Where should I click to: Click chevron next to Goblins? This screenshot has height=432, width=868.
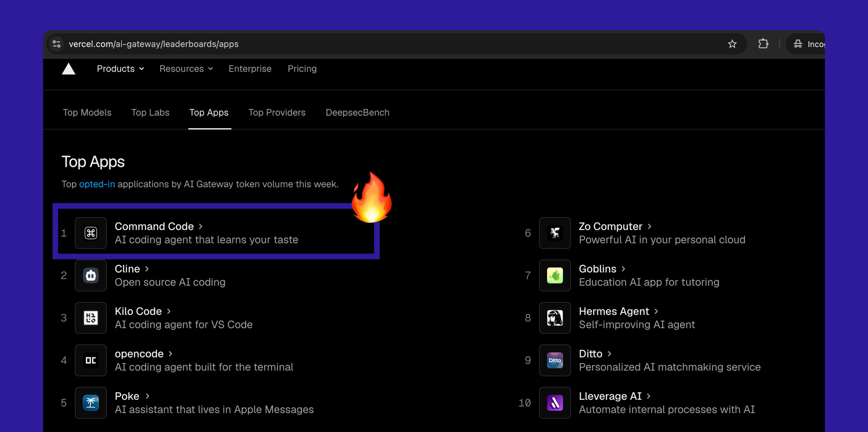coord(623,269)
